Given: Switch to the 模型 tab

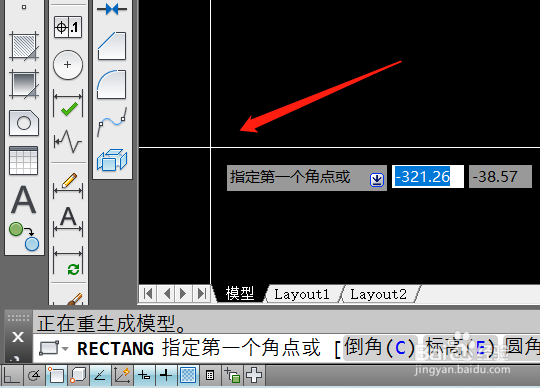Looking at the screenshot, I should click(x=240, y=293).
